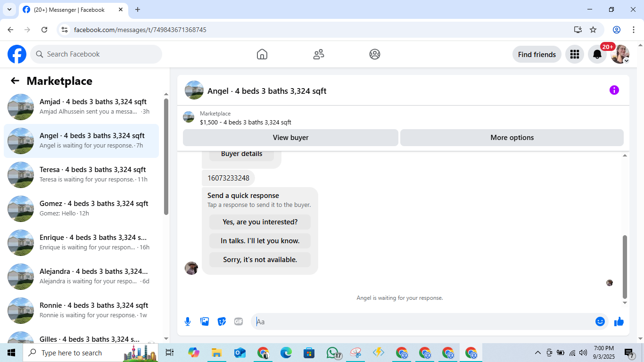644x362 pixels.
Task: View site information icon in address bar
Action: 65,30
